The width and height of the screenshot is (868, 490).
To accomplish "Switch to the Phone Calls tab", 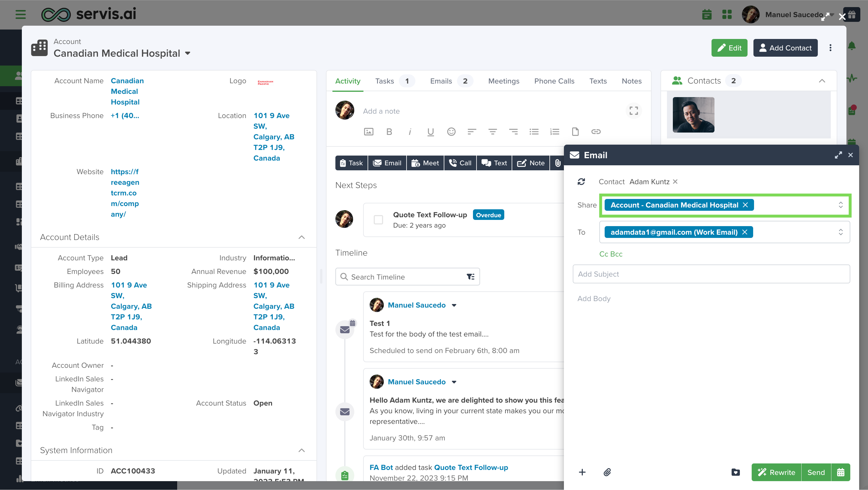I will pos(554,81).
